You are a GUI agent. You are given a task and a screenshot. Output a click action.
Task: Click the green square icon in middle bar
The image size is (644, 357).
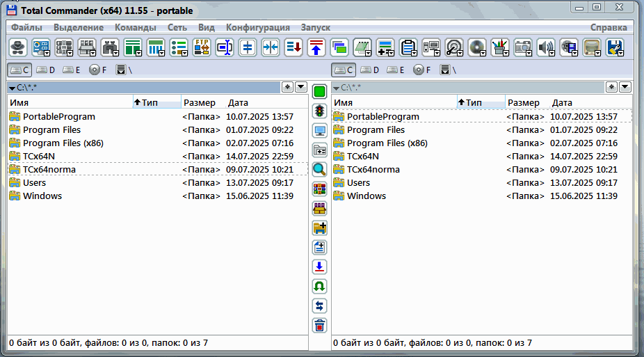tap(319, 91)
